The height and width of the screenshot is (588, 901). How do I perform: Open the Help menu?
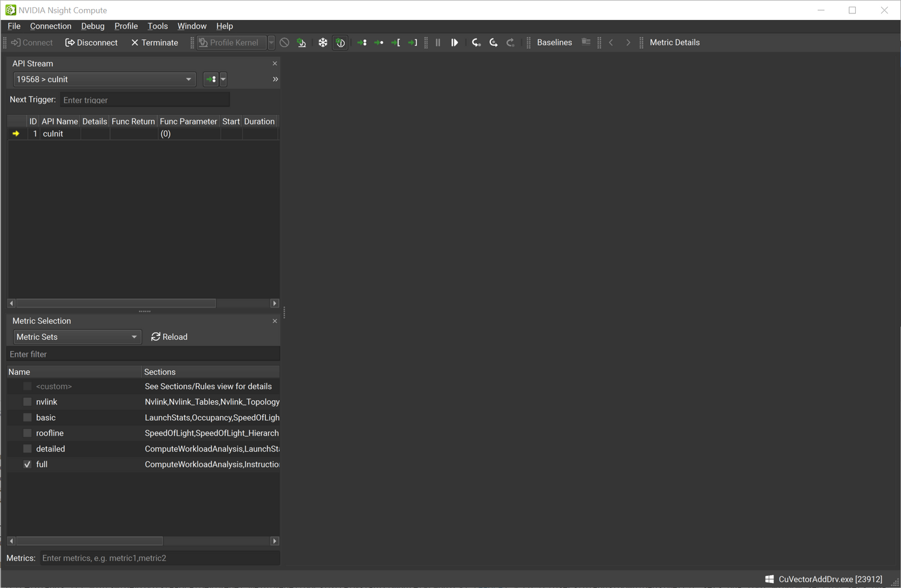[x=225, y=26]
